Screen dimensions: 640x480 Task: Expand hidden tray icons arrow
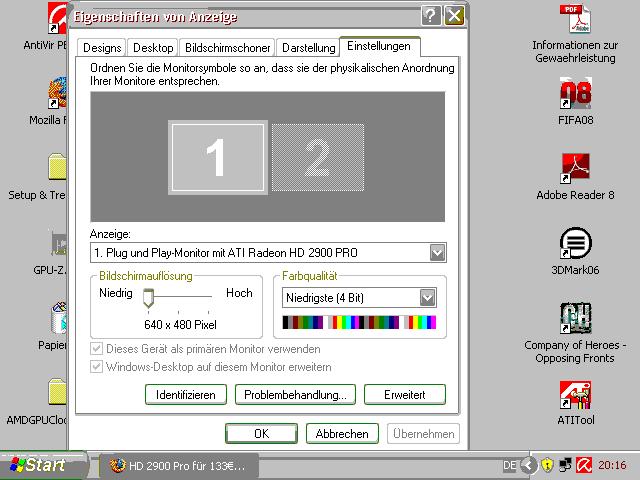pyautogui.click(x=529, y=465)
